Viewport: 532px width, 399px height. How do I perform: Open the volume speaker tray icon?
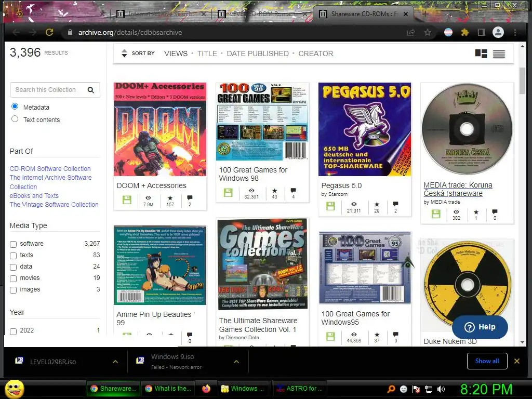point(441,389)
